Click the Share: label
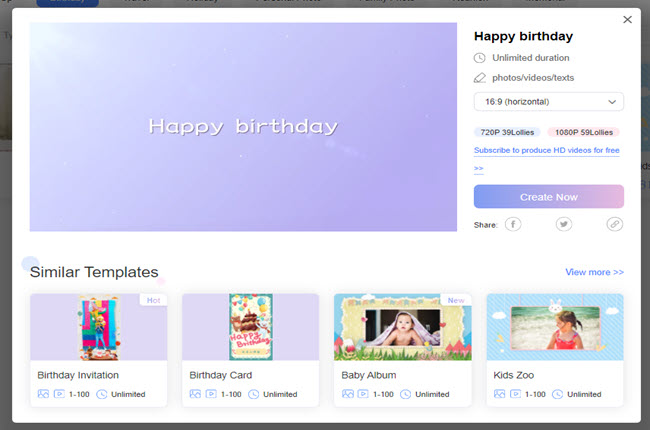 pos(485,225)
